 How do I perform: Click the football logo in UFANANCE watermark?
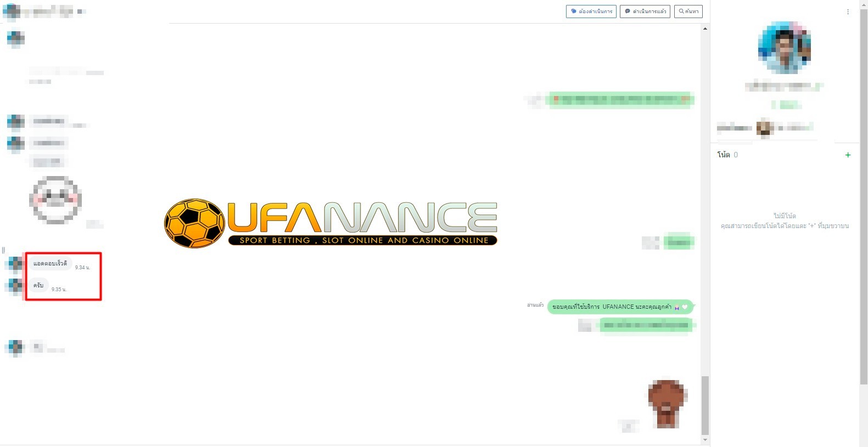[194, 223]
